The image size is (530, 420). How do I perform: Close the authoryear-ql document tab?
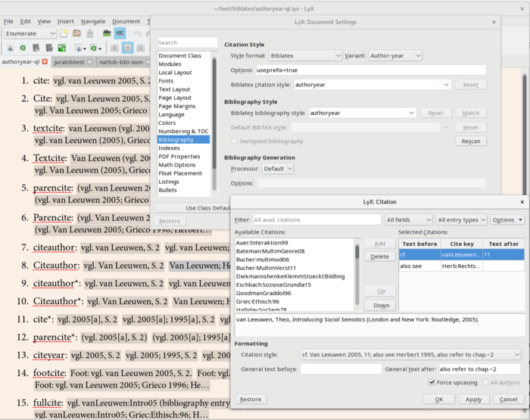pos(45,62)
